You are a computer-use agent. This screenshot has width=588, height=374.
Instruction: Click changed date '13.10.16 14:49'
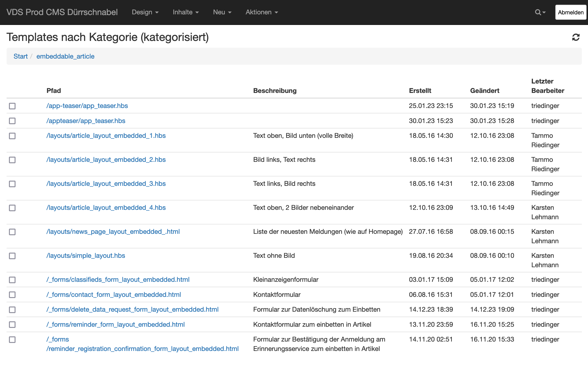(x=492, y=208)
